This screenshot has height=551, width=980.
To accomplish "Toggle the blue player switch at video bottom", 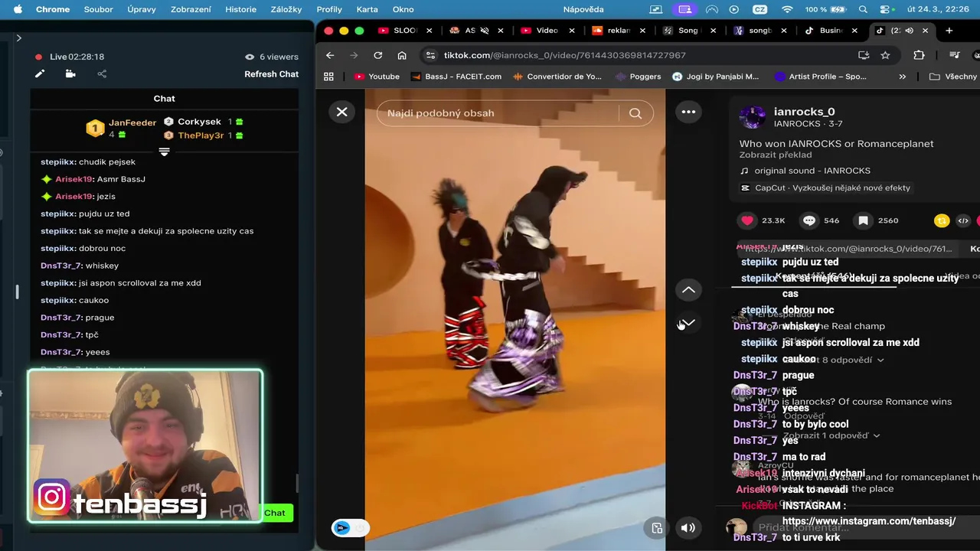I will click(x=350, y=527).
